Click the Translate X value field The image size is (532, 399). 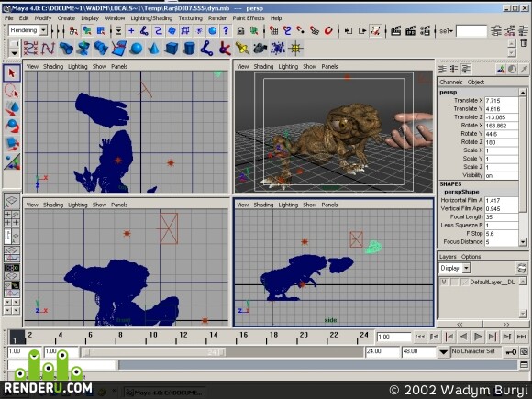pyautogui.click(x=502, y=101)
